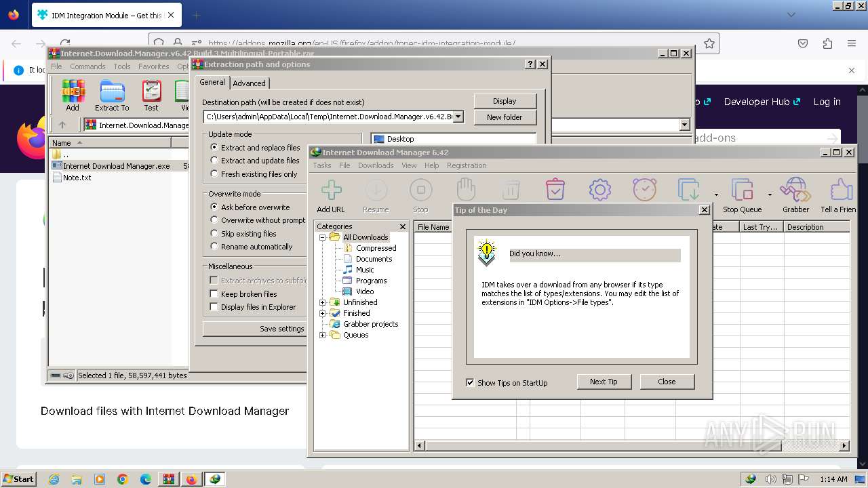Click Log in link on Firefox page
Image resolution: width=868 pixels, height=488 pixels.
[827, 102]
